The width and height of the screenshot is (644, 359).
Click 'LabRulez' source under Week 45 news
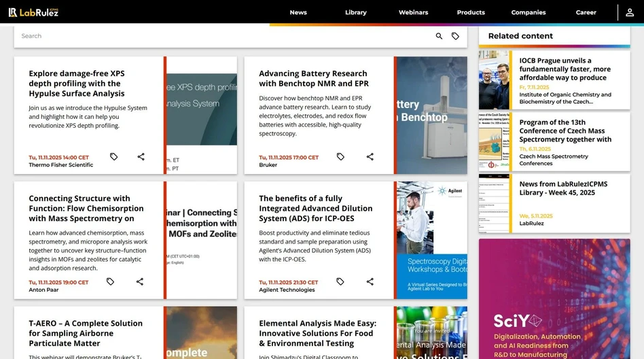[x=531, y=223]
